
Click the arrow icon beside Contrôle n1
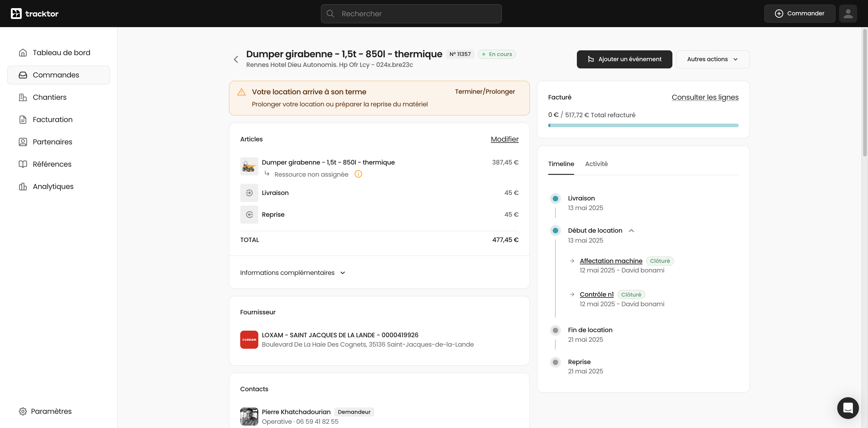572,294
